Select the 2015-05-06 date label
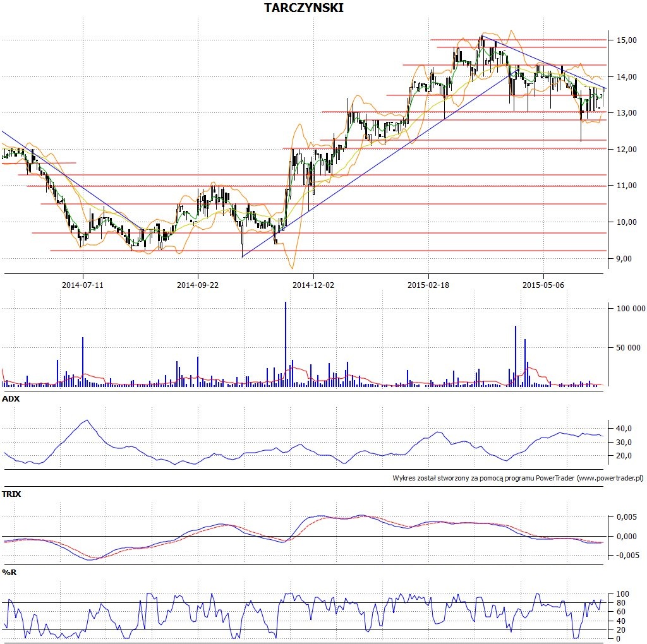647x644 pixels. tap(543, 285)
